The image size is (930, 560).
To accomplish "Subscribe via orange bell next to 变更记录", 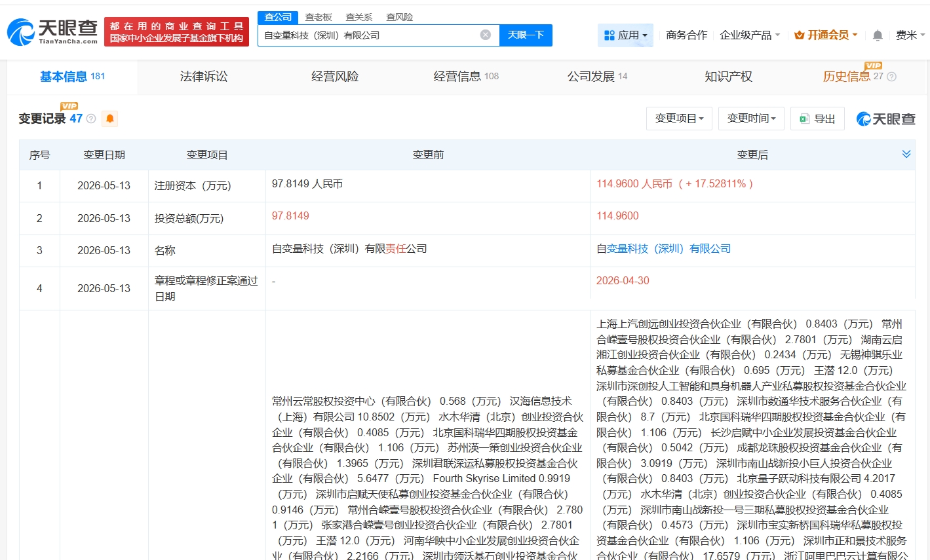I will point(110,119).
